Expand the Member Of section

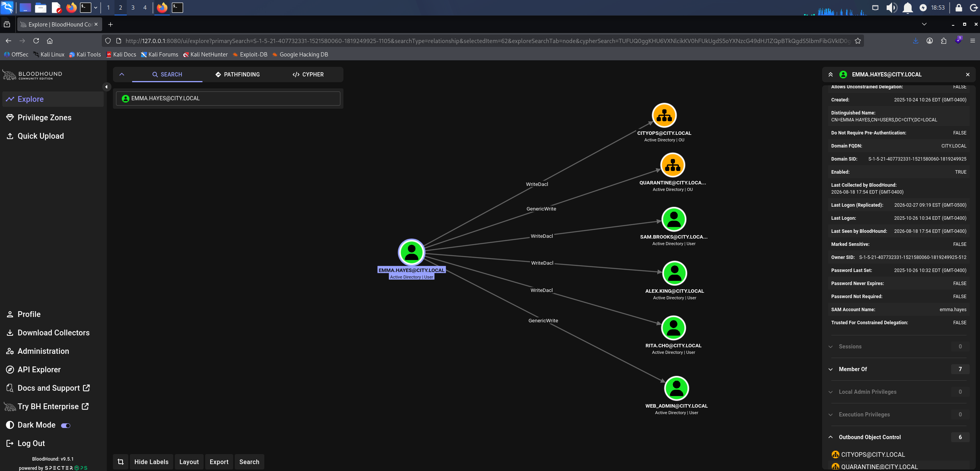899,369
